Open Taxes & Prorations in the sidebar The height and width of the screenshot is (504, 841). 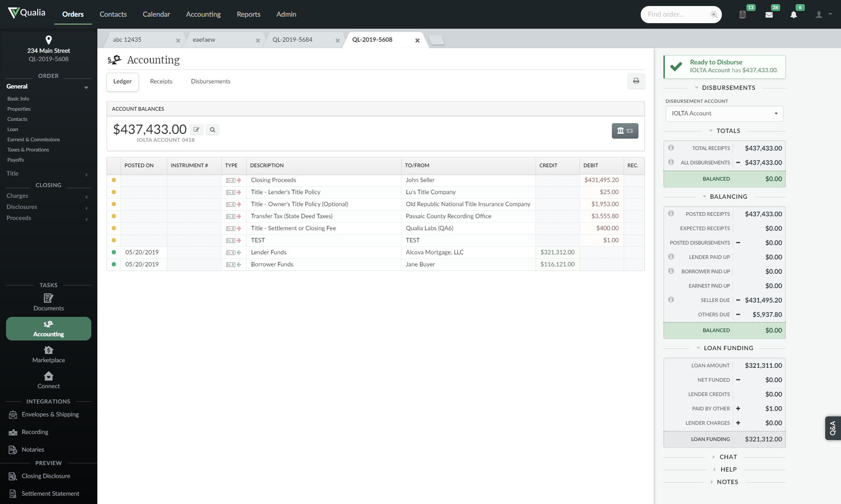pyautogui.click(x=28, y=150)
